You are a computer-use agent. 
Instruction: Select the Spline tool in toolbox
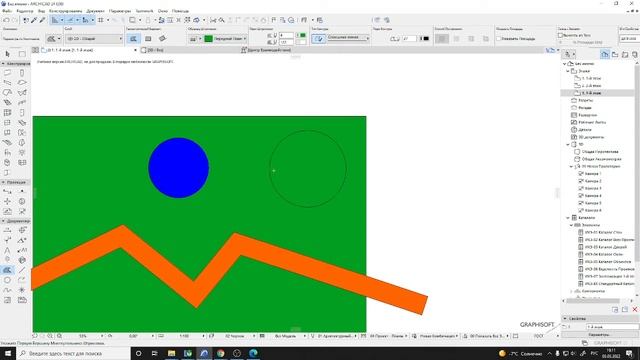[x=7, y=290]
